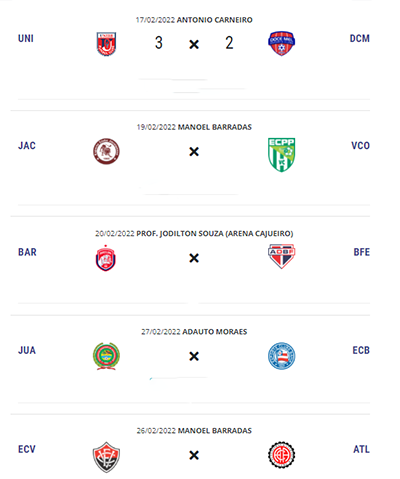Click the UNI home score 3
Viewport: 400px width, 479px height.
pos(159,43)
